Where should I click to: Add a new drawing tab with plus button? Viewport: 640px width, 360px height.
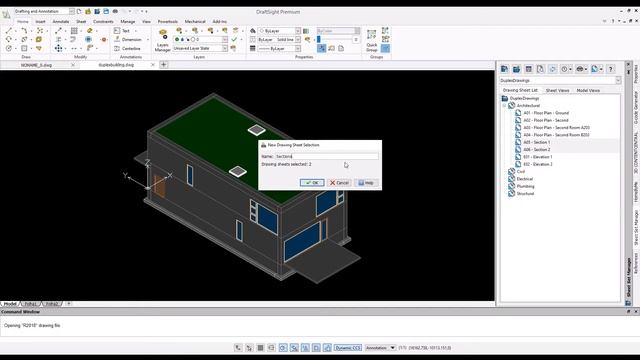click(164, 64)
